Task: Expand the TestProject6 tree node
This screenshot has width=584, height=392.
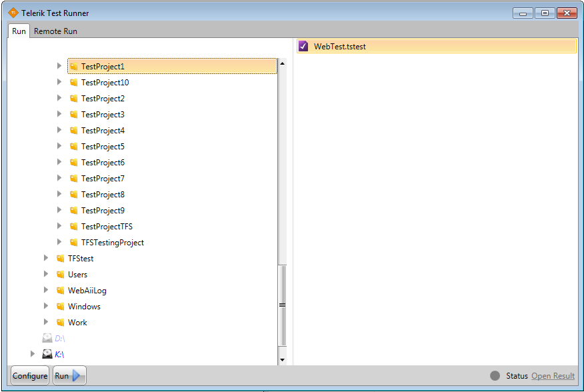Action: click(59, 162)
